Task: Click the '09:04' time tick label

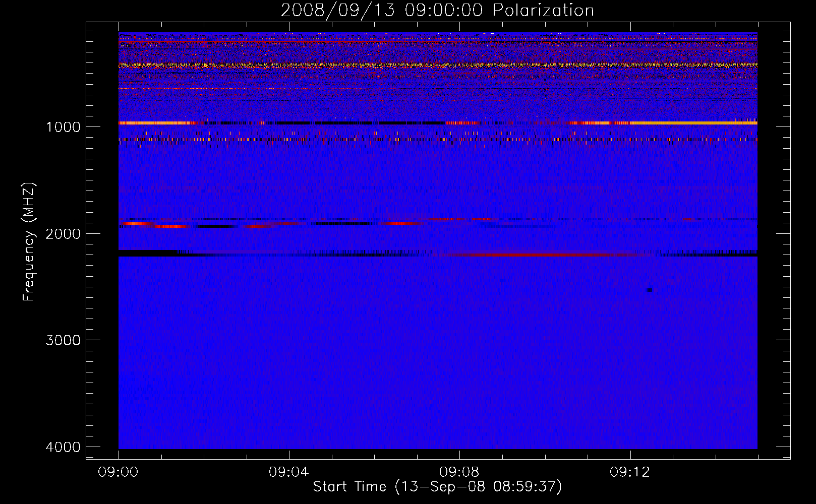Action: (x=289, y=472)
